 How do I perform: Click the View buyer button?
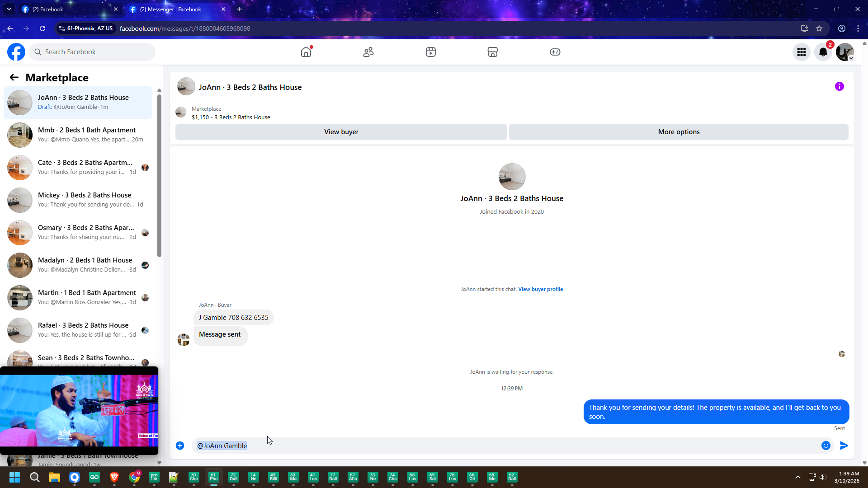pyautogui.click(x=341, y=132)
